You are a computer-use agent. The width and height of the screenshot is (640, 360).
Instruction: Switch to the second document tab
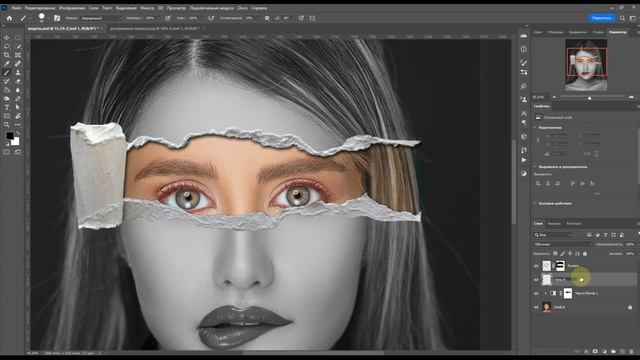tap(155, 29)
